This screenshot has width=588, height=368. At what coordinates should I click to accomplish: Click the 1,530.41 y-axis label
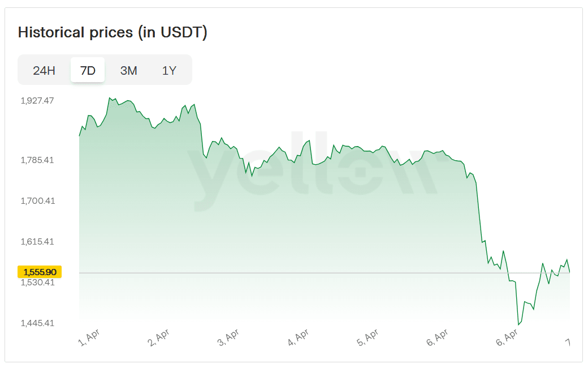[x=37, y=283]
